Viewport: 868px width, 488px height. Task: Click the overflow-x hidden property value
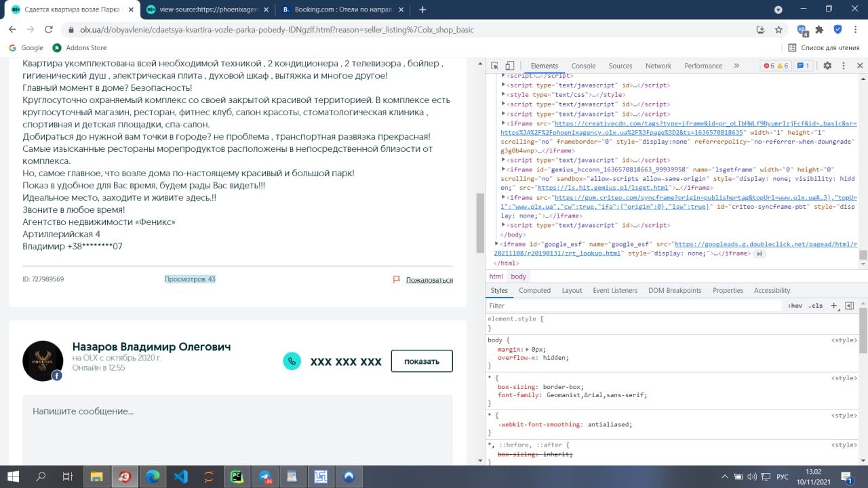(555, 357)
